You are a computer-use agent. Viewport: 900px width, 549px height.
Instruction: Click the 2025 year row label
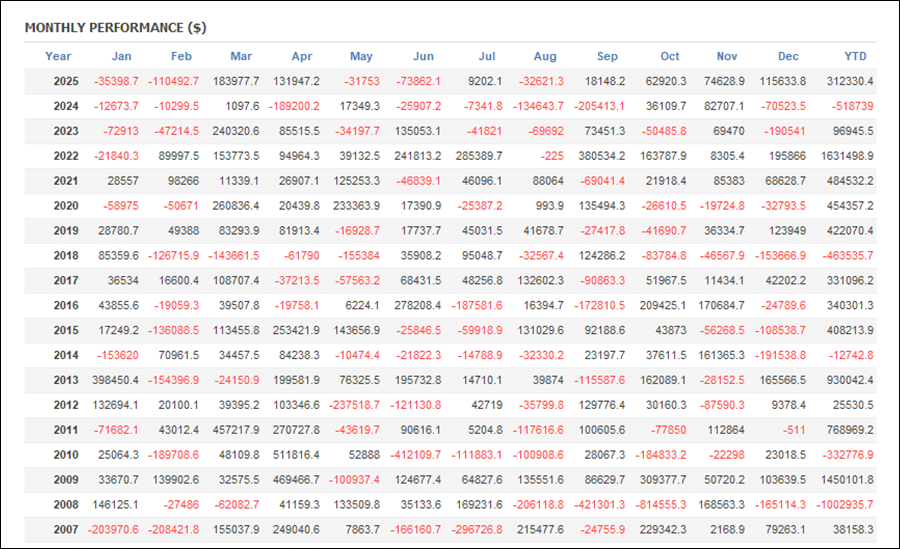point(66,81)
